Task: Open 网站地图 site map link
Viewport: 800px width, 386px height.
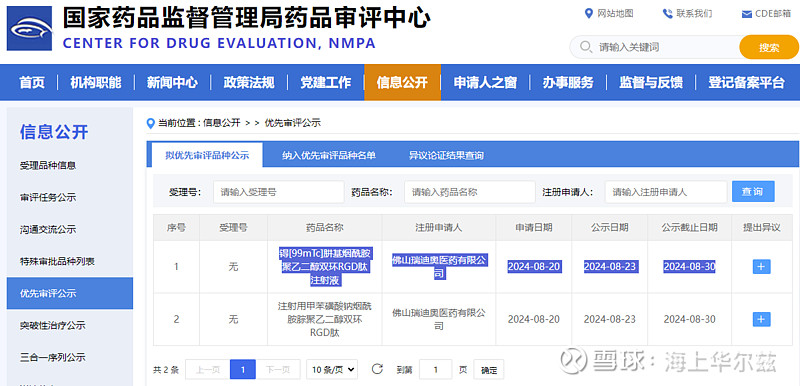Action: pos(615,13)
